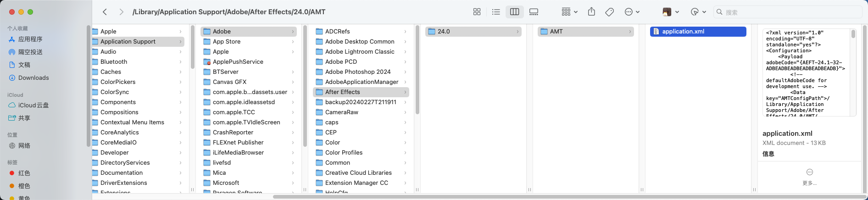Screen dimensions: 868x200
Task: Toggle column view in toolbar
Action: [514, 12]
